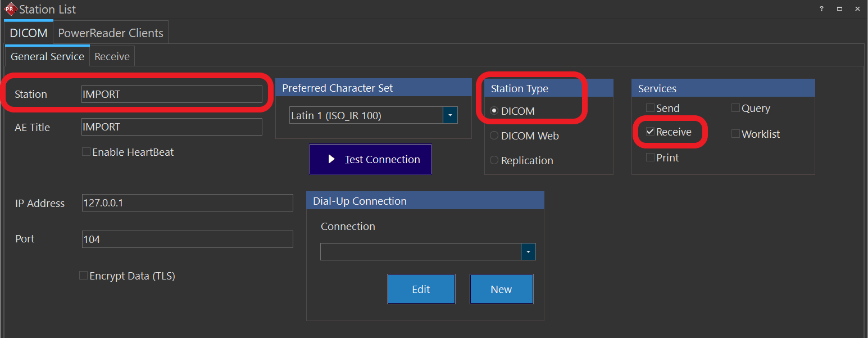Expand the Preferred Character Set dropdown
868x338 pixels.
coord(450,116)
